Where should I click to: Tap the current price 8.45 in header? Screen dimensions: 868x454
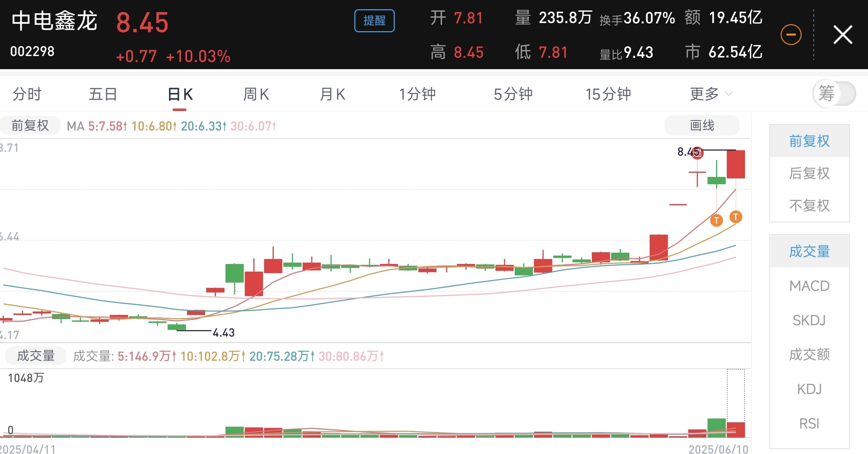[x=142, y=23]
